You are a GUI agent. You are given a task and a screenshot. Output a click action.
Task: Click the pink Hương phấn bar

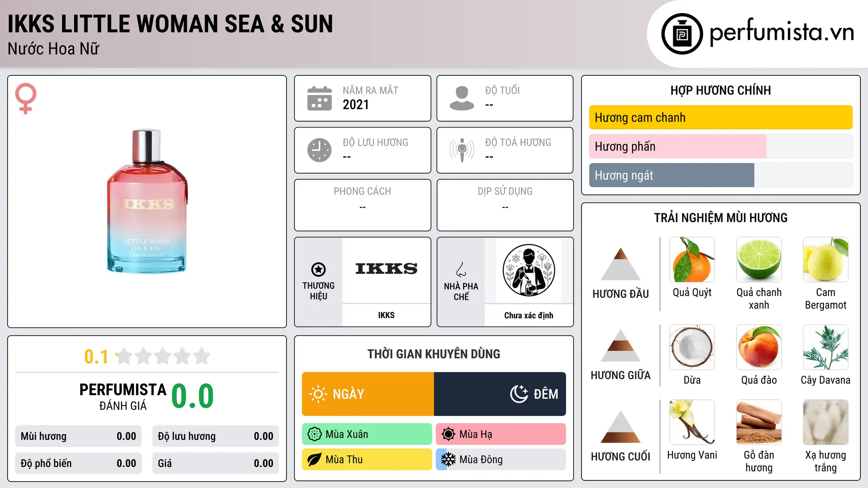(x=678, y=146)
